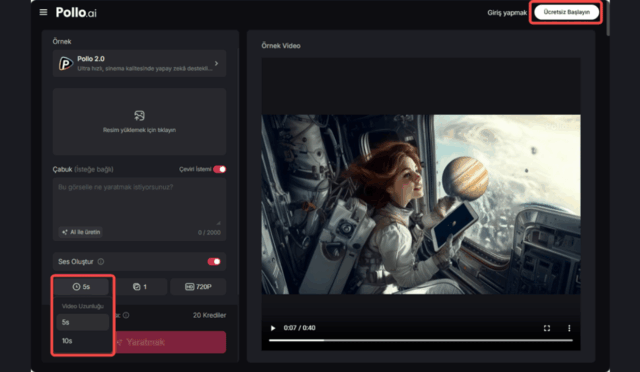Image resolution: width=640 pixels, height=372 pixels.
Task: Open the 5s duration dropdown
Action: (x=82, y=287)
